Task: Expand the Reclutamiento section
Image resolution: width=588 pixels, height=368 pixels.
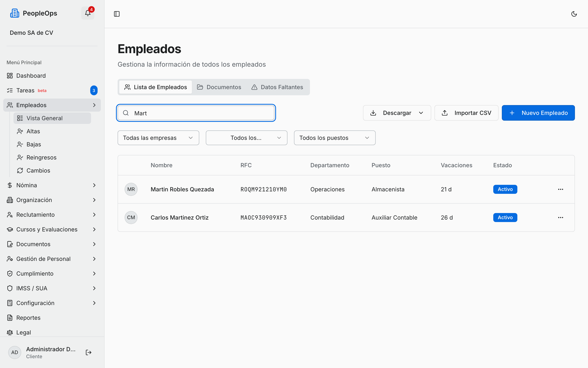Action: pos(52,215)
